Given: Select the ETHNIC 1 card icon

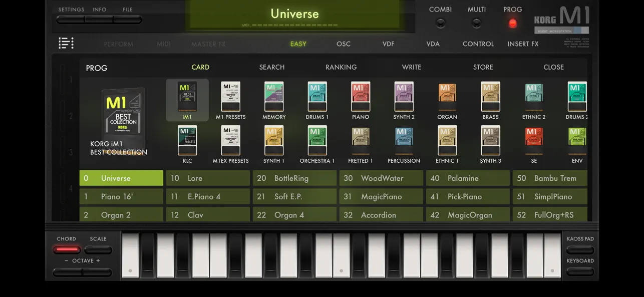Looking at the screenshot, I should click(447, 140).
